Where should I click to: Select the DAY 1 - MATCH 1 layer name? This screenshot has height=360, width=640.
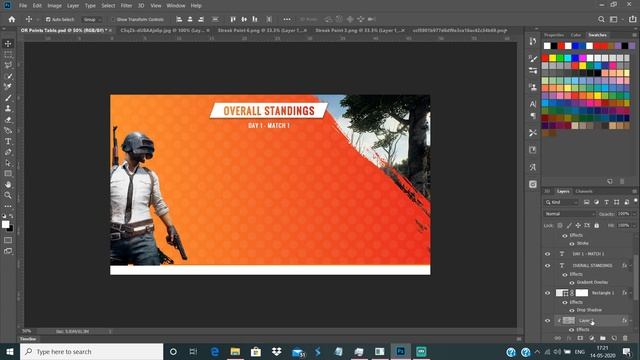tap(588, 254)
